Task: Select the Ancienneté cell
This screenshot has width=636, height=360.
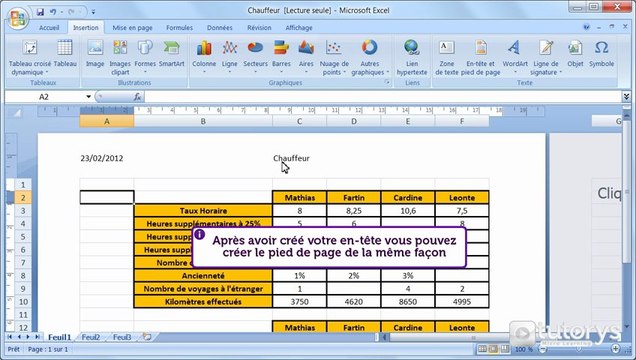Action: [x=203, y=276]
